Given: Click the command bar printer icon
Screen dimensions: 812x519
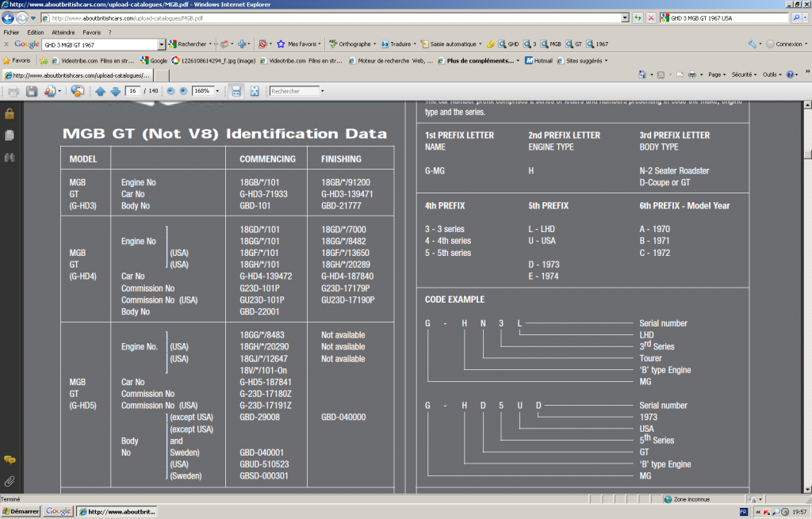Looking at the screenshot, I should tap(692, 74).
